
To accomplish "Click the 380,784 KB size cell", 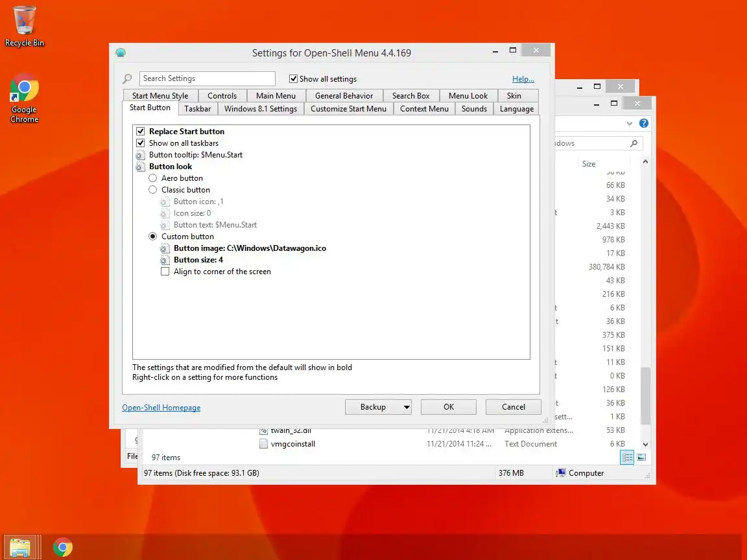I will [x=606, y=267].
